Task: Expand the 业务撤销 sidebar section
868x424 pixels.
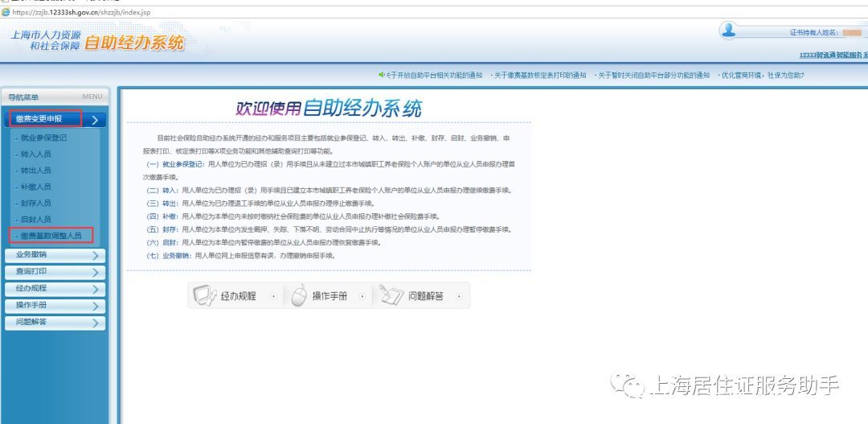Action: pyautogui.click(x=55, y=255)
